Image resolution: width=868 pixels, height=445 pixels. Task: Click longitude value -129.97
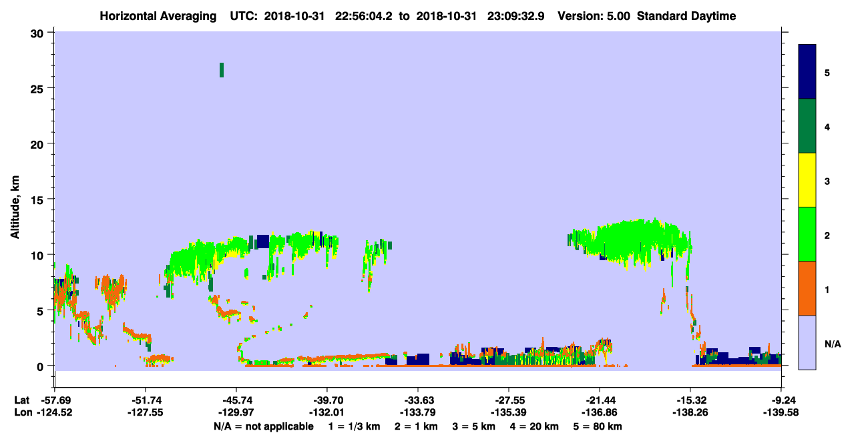236,412
